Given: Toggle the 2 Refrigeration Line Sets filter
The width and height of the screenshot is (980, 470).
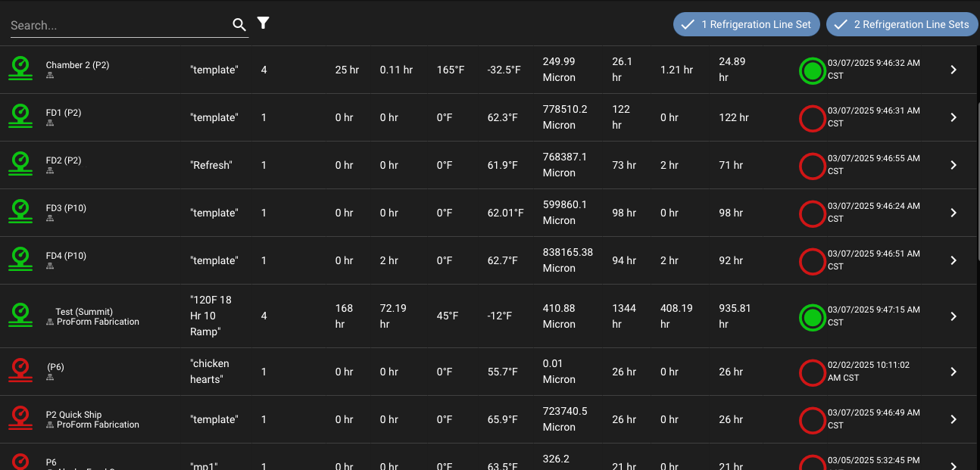Looking at the screenshot, I should (x=901, y=24).
